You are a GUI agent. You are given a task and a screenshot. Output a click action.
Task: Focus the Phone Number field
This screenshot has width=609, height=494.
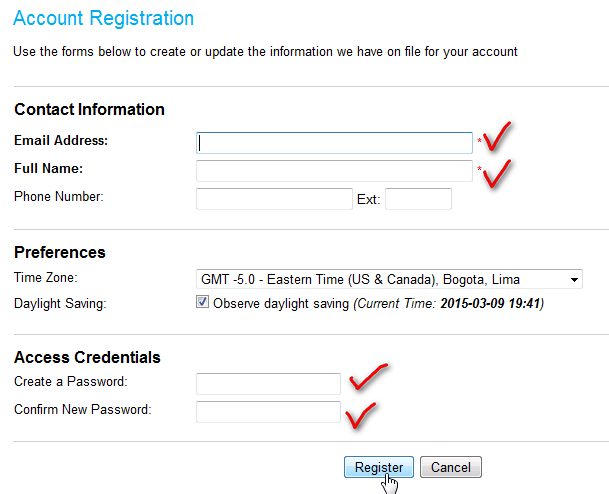274,199
